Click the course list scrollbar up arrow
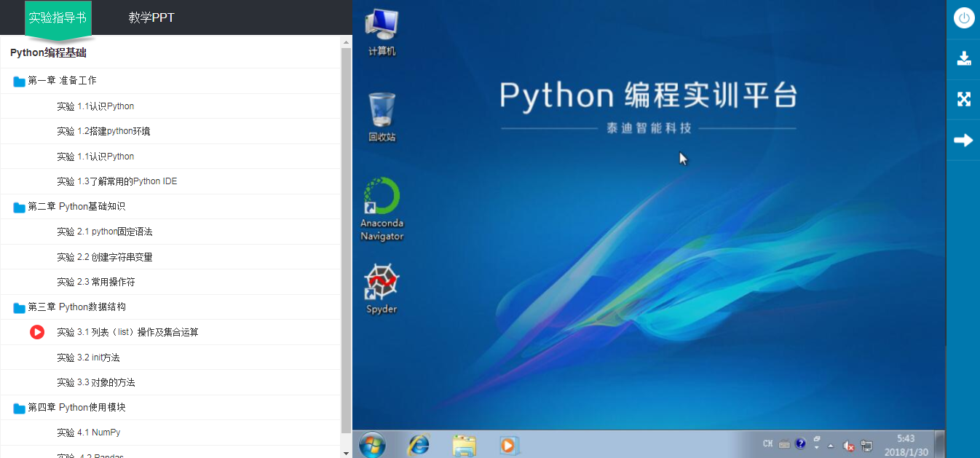The width and height of the screenshot is (980, 458). point(347,42)
